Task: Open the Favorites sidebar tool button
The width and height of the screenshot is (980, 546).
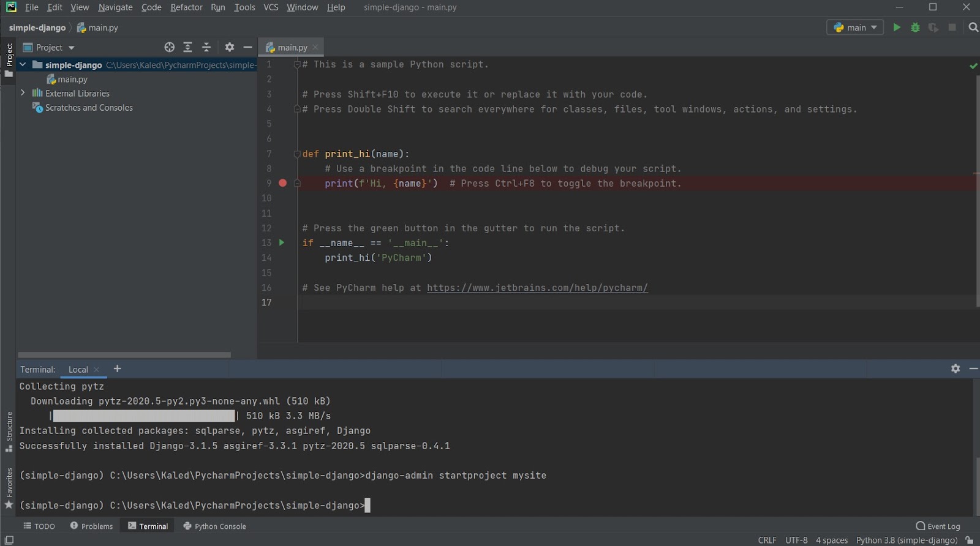Action: coord(9,488)
